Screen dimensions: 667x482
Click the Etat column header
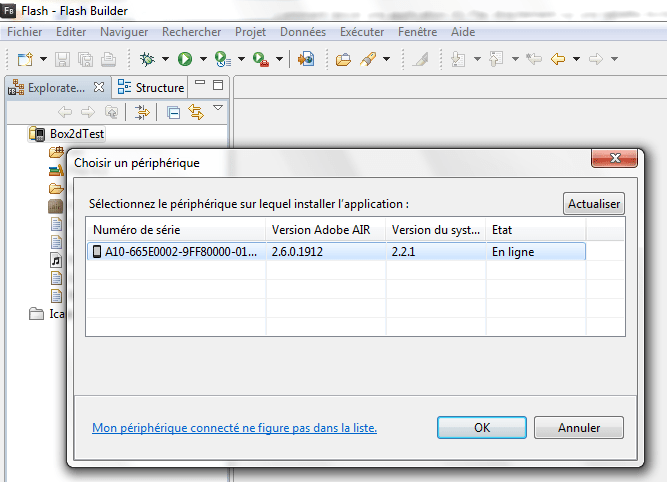(x=536, y=230)
